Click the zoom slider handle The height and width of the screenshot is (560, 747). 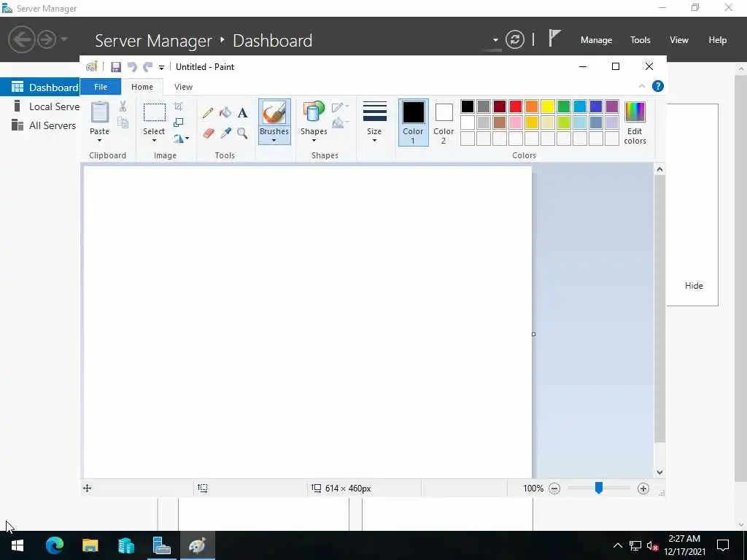pos(599,488)
